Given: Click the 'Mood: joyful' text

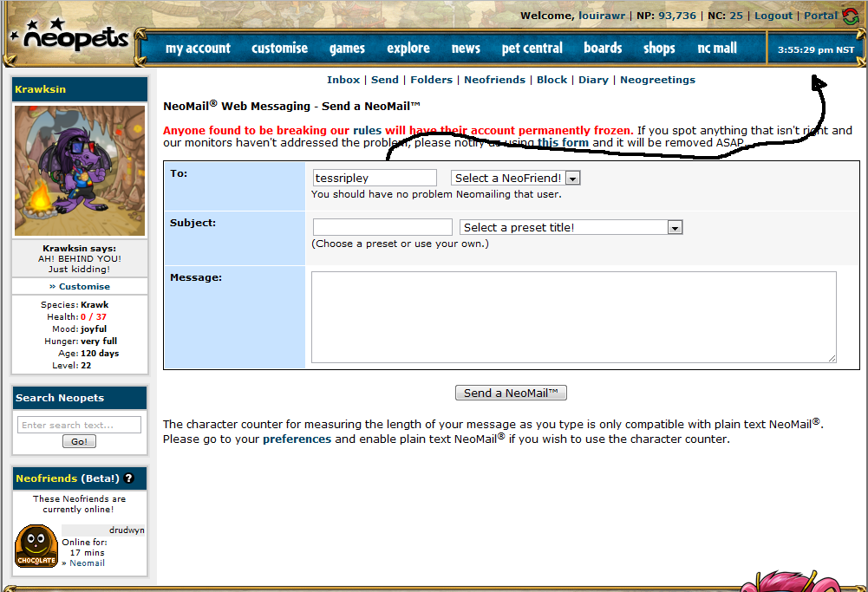Looking at the screenshot, I should (x=79, y=329).
